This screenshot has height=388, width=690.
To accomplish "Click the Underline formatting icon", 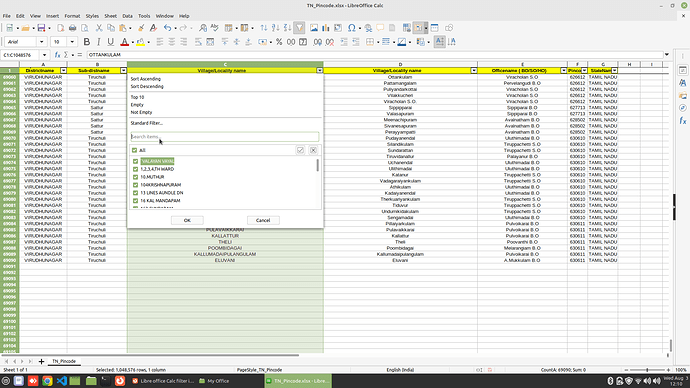I will tap(110, 42).
